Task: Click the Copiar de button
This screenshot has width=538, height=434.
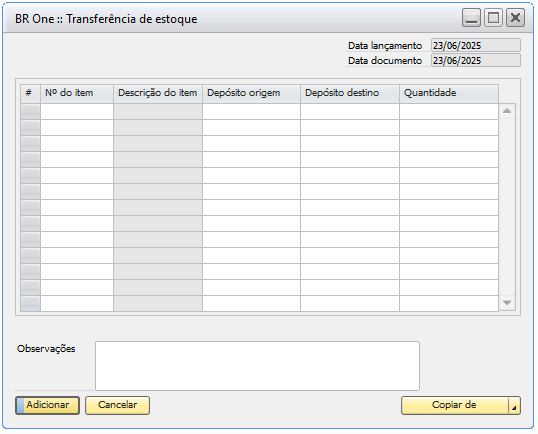Action: click(454, 405)
